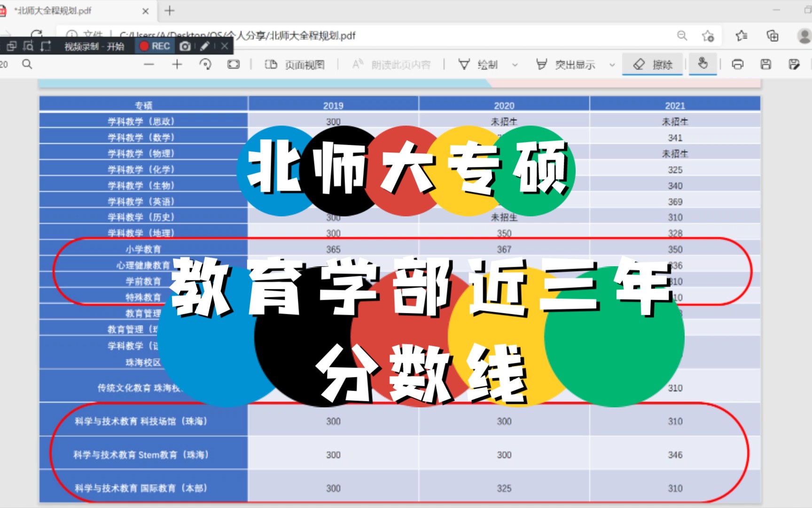
Task: Refresh the current page
Action: point(37,34)
